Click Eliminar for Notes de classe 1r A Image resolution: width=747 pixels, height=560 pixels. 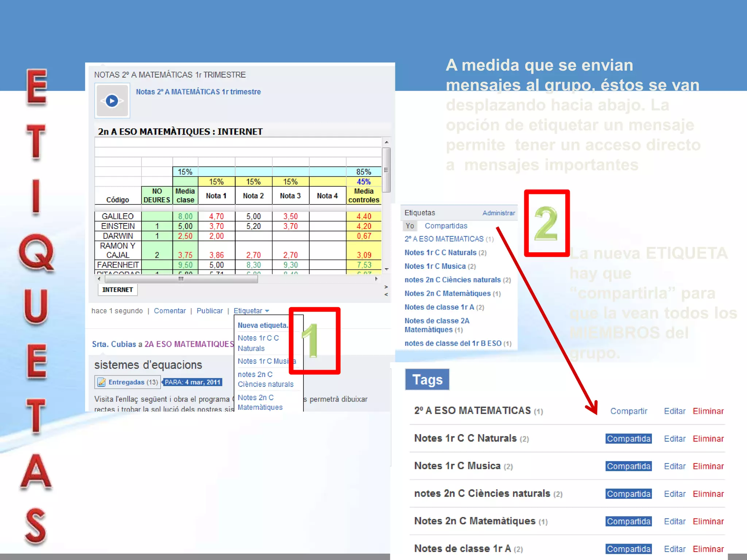click(x=708, y=549)
